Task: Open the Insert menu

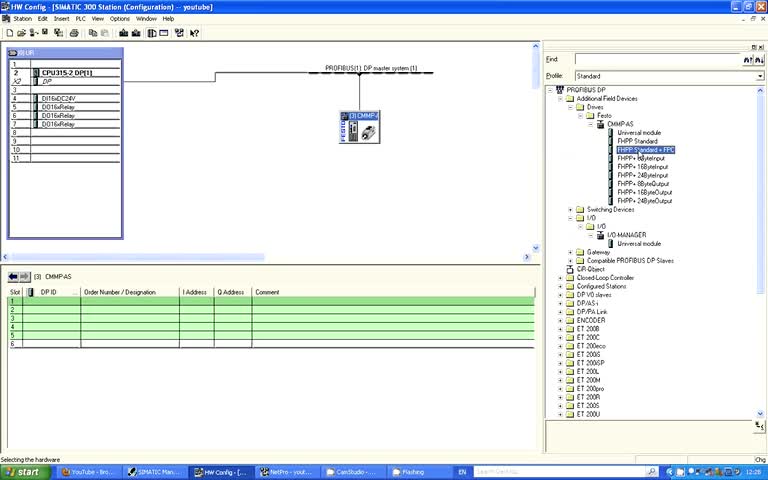Action: pyautogui.click(x=61, y=19)
